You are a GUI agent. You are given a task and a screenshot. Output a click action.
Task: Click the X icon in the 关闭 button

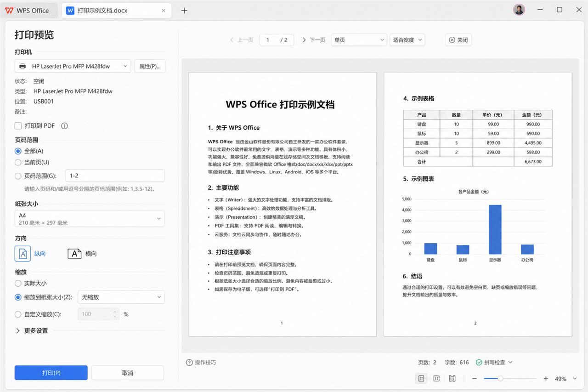(x=452, y=40)
